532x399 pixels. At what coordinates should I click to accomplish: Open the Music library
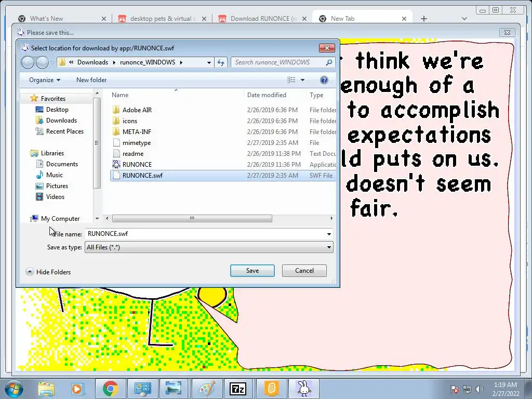(x=49, y=175)
